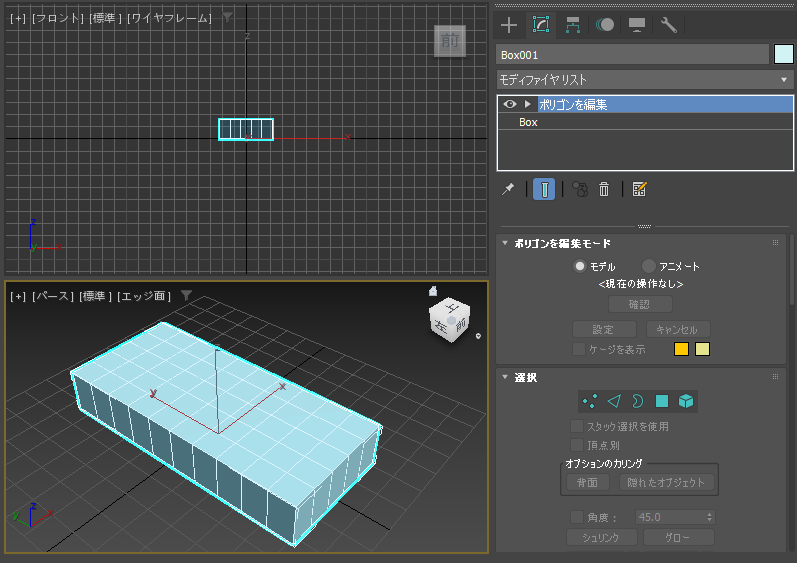The image size is (797, 563).
Task: Click the 角度 spinner arrows
Action: [710, 517]
